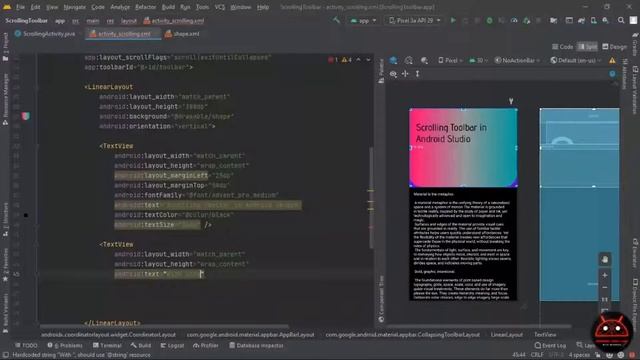Open the Problems tool window

(x=65, y=345)
